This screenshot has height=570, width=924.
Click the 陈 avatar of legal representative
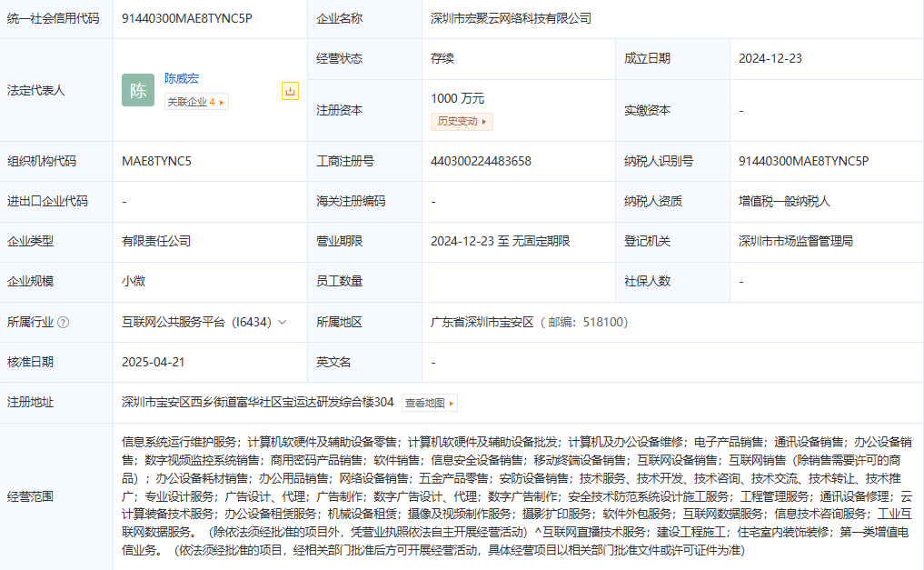138,90
